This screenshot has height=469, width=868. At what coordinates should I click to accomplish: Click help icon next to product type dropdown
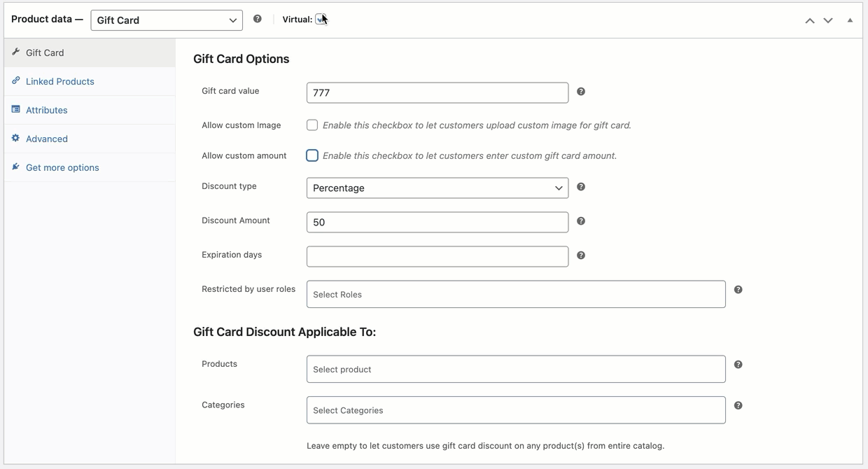(x=258, y=19)
